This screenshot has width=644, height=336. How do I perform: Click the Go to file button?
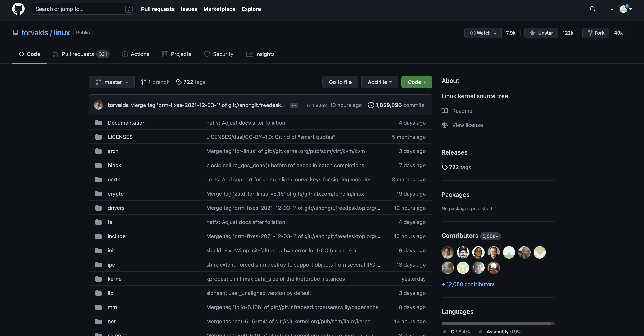point(340,82)
